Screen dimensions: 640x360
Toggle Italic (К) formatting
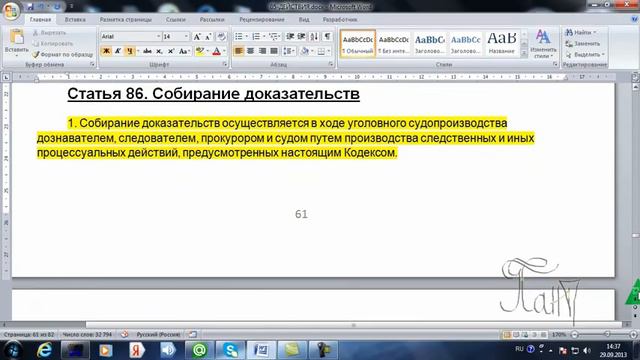pos(118,51)
